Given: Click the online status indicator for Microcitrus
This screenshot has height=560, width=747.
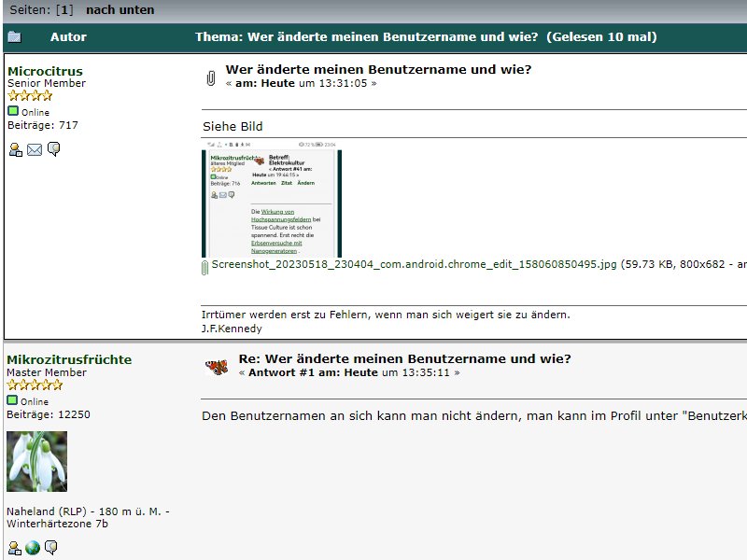Looking at the screenshot, I should click(x=13, y=111).
